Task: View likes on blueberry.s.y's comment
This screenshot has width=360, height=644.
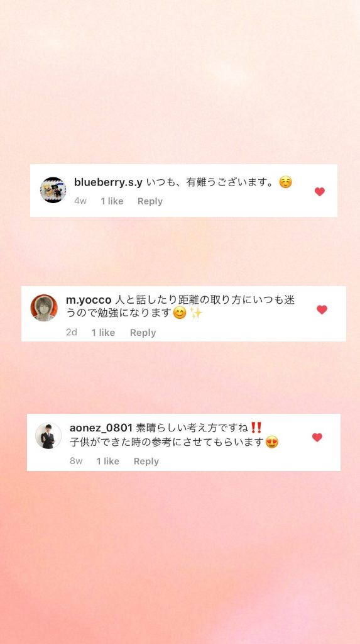Action: tap(112, 201)
